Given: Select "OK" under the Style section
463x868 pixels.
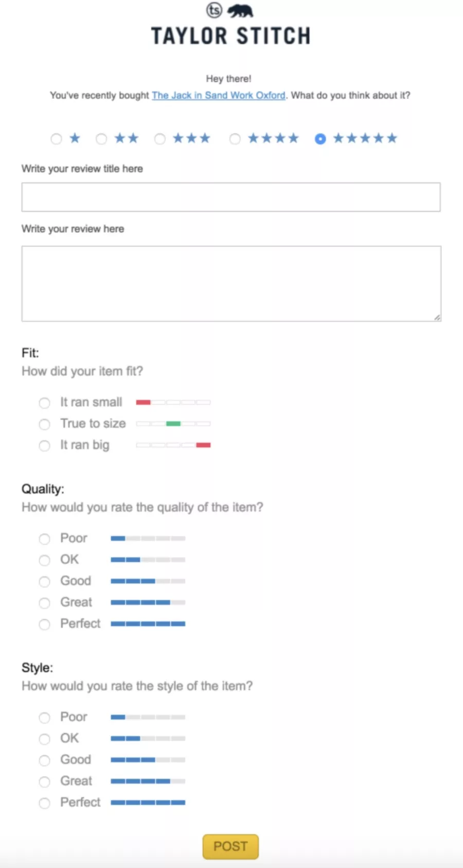Looking at the screenshot, I should pyautogui.click(x=44, y=739).
